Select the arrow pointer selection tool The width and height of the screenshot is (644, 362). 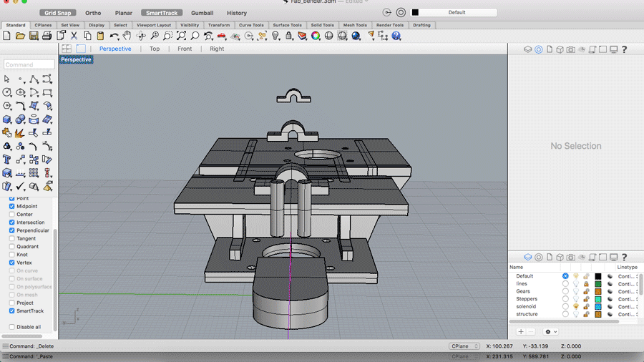[x=7, y=79]
